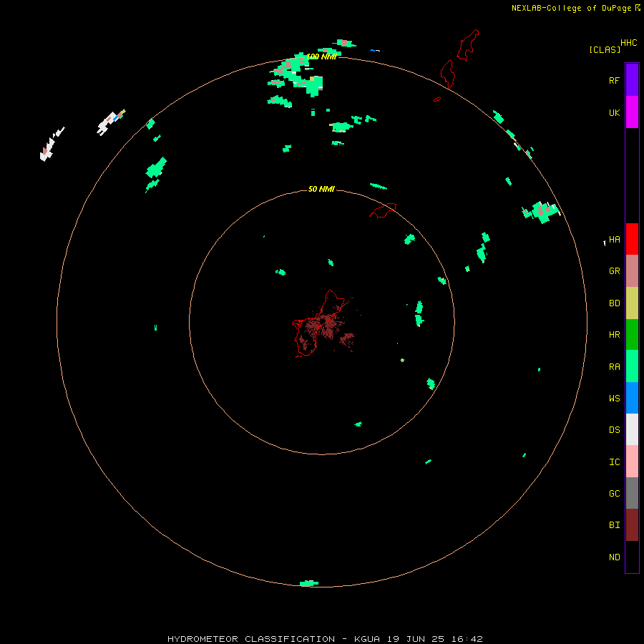Viewport: 644px width, 644px height.
Task: Click the UK legend label
Action: [614, 112]
